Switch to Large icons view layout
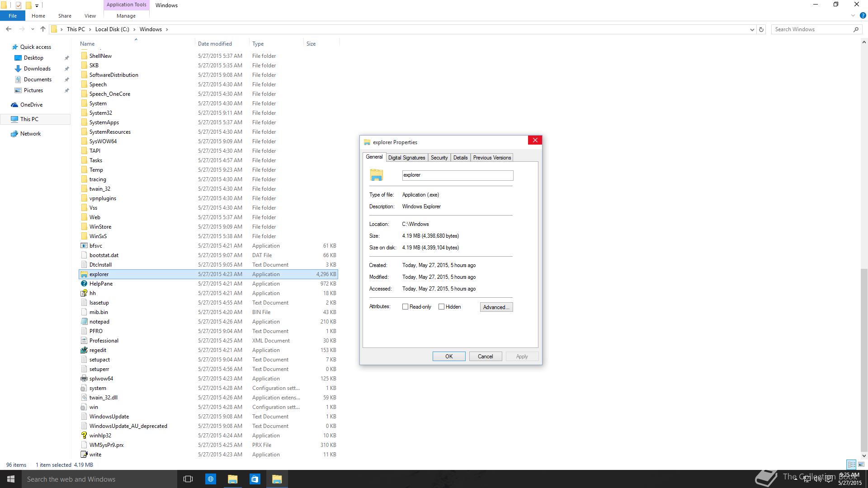 (861, 465)
